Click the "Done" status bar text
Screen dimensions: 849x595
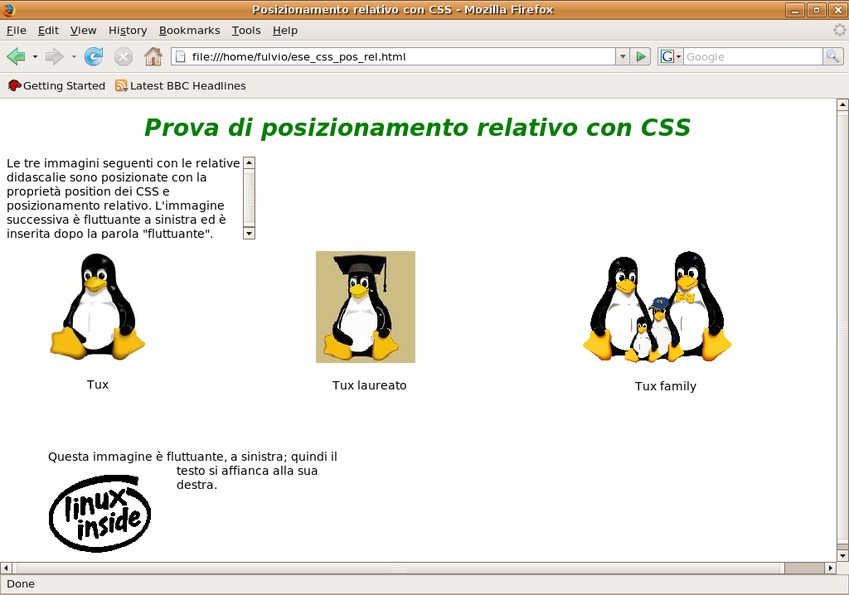pos(21,584)
